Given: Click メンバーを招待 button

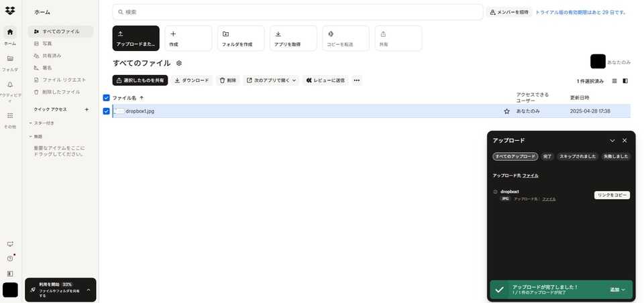Looking at the screenshot, I should pos(508,12).
